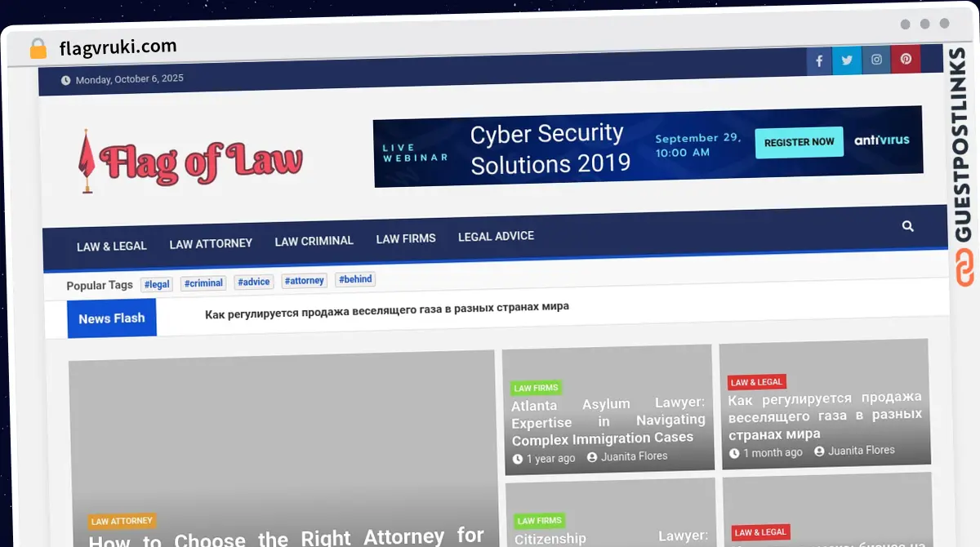Click the Monday, October 6, 2025 date
Screen dimensions: 980x547
130,79
